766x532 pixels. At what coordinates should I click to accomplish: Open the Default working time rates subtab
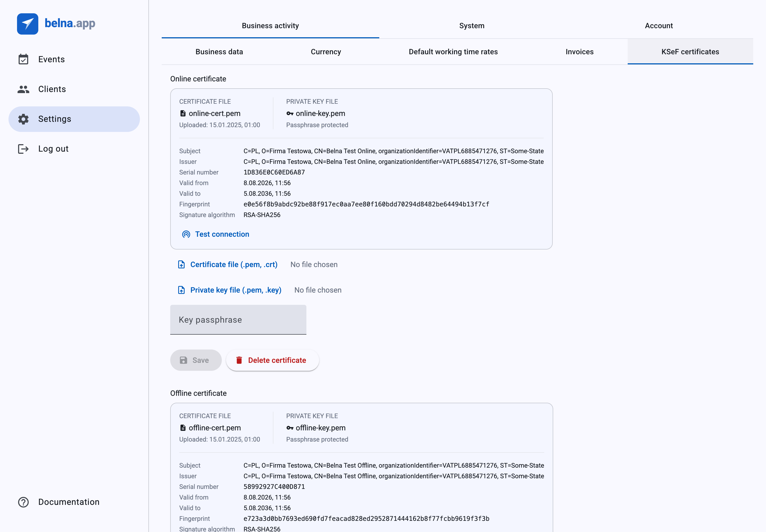click(x=453, y=52)
